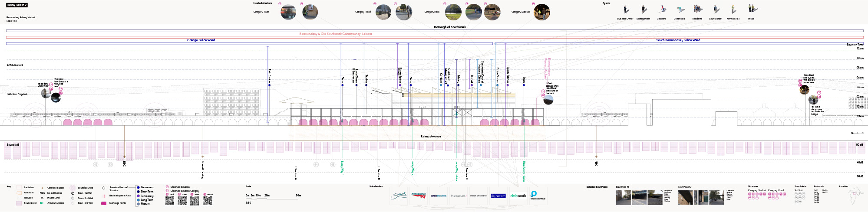
Task: Click the Network Rail agent figure
Action: (x=733, y=10)
